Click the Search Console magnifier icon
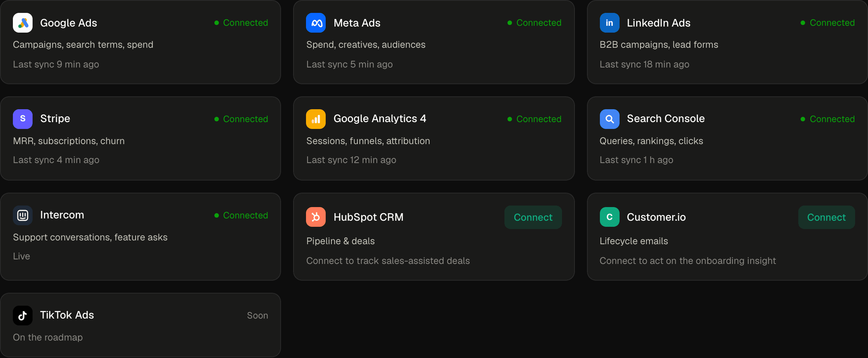The image size is (868, 358). pyautogui.click(x=609, y=119)
